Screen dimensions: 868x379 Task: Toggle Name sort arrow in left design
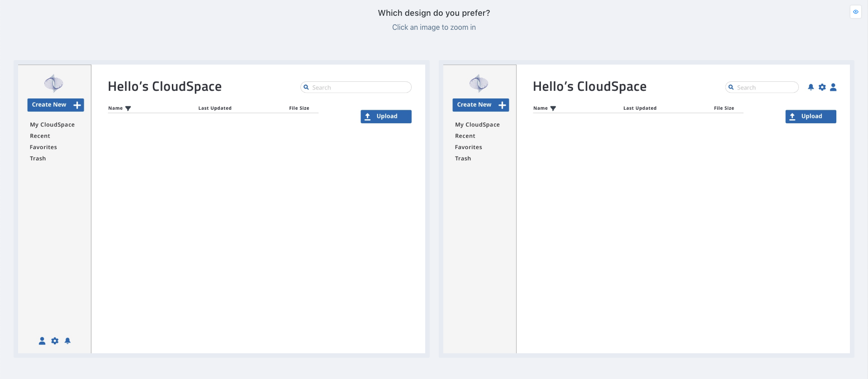coord(128,108)
